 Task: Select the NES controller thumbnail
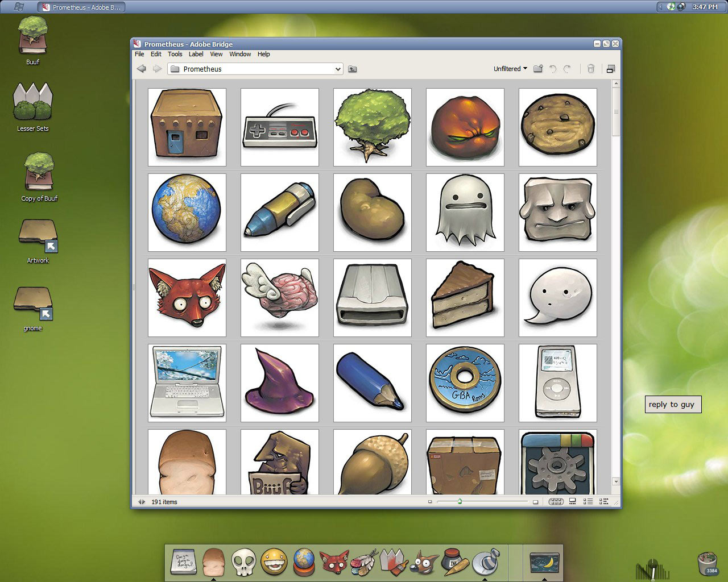[x=280, y=127]
